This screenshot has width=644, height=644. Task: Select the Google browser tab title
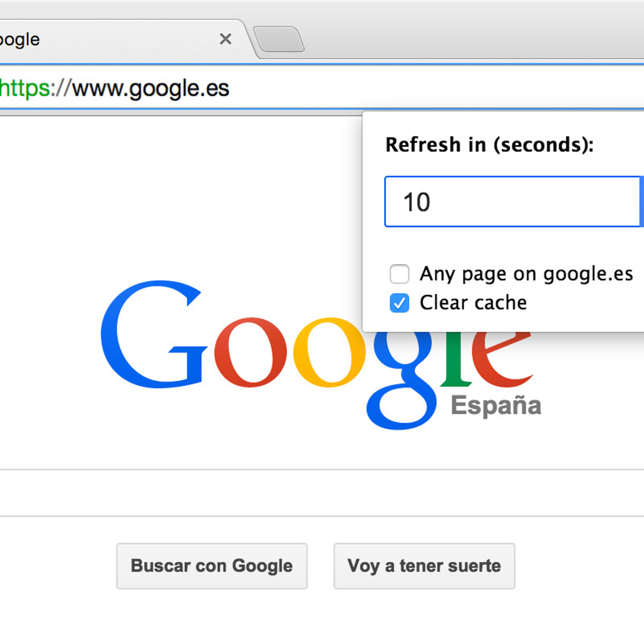pyautogui.click(x=20, y=39)
